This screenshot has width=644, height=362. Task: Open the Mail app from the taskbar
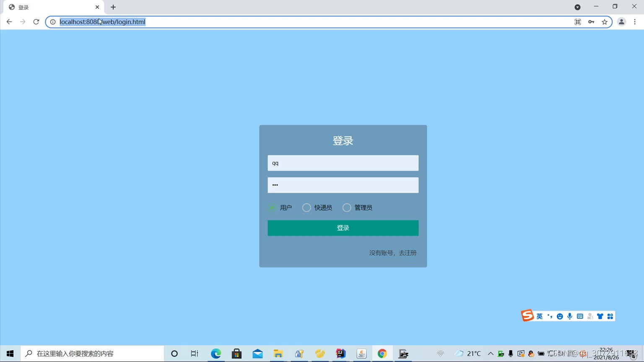pyautogui.click(x=257, y=354)
